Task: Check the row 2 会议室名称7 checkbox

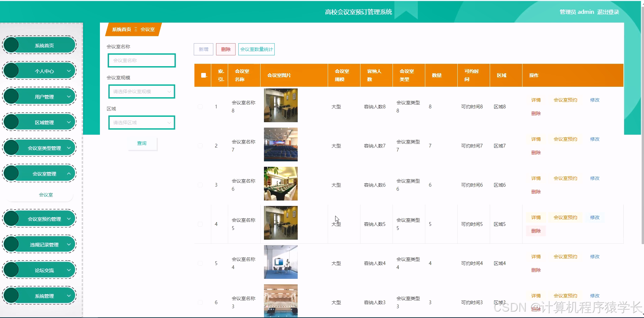Action: 200,146
